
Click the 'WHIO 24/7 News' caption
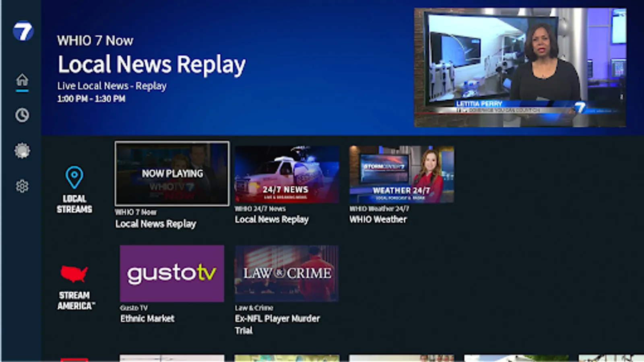tap(260, 209)
